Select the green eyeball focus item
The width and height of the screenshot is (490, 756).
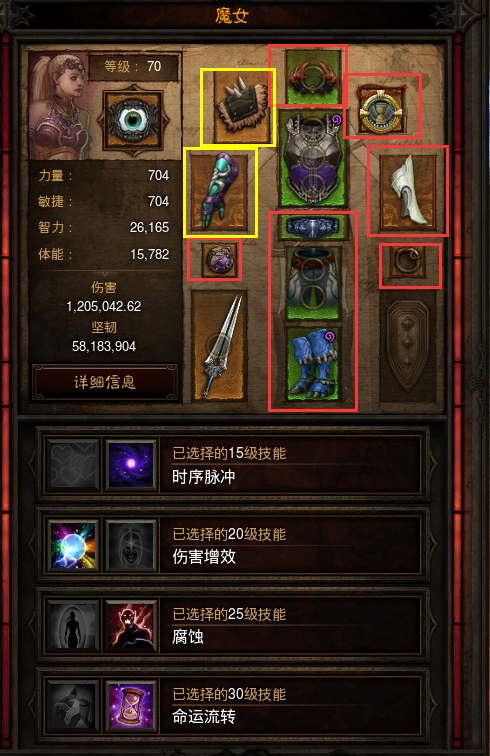tap(134, 120)
